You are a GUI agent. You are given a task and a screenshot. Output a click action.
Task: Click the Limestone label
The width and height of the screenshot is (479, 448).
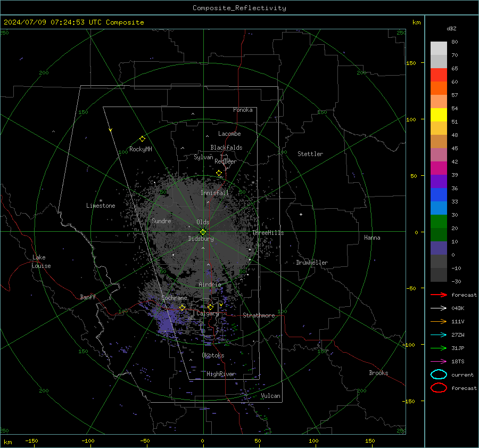click(x=101, y=206)
